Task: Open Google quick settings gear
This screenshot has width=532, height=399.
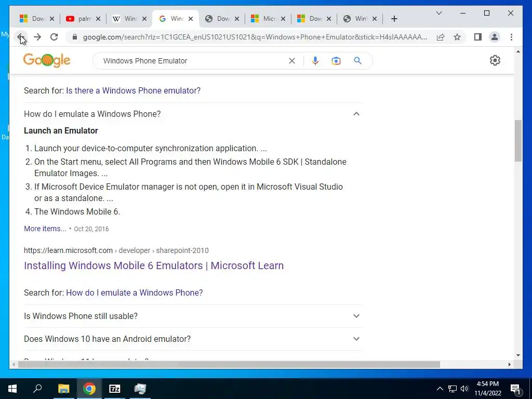Action: [495, 60]
